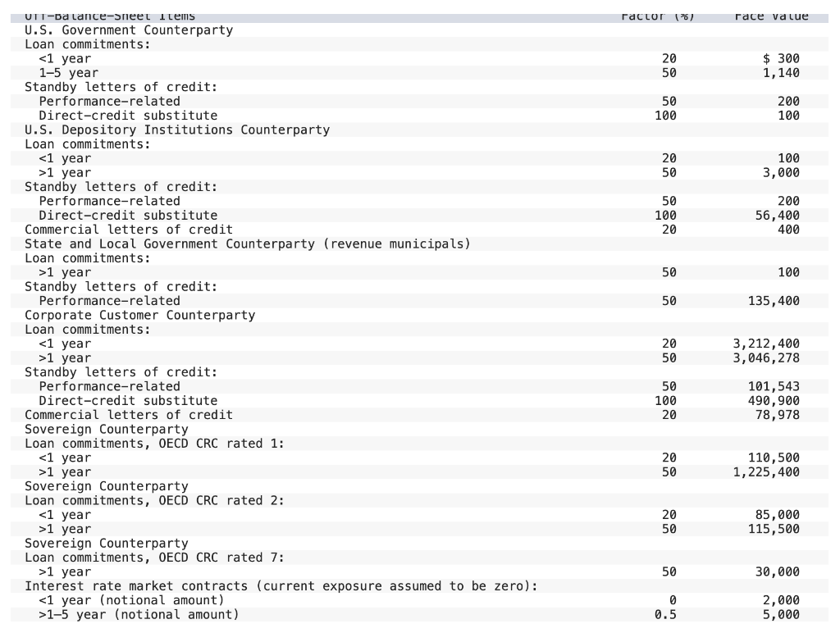
Task: Select the OECD CRC rated 7 loan commitments label
Action: (154, 558)
